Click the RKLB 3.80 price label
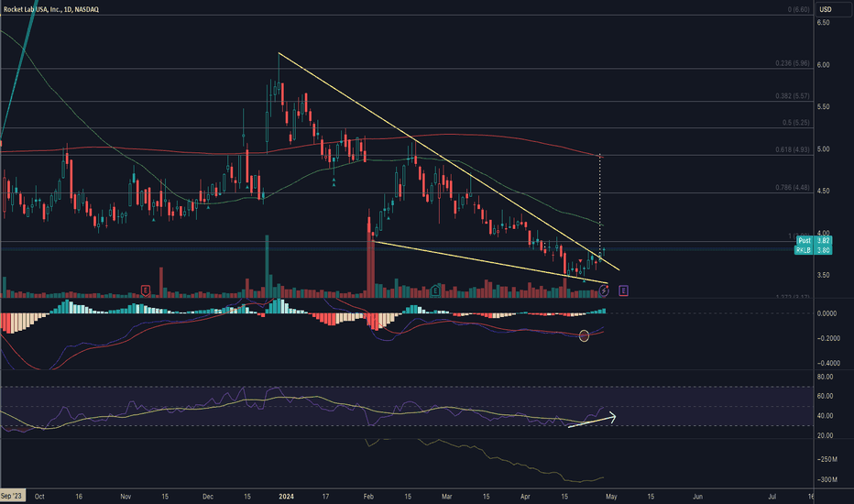 point(814,249)
